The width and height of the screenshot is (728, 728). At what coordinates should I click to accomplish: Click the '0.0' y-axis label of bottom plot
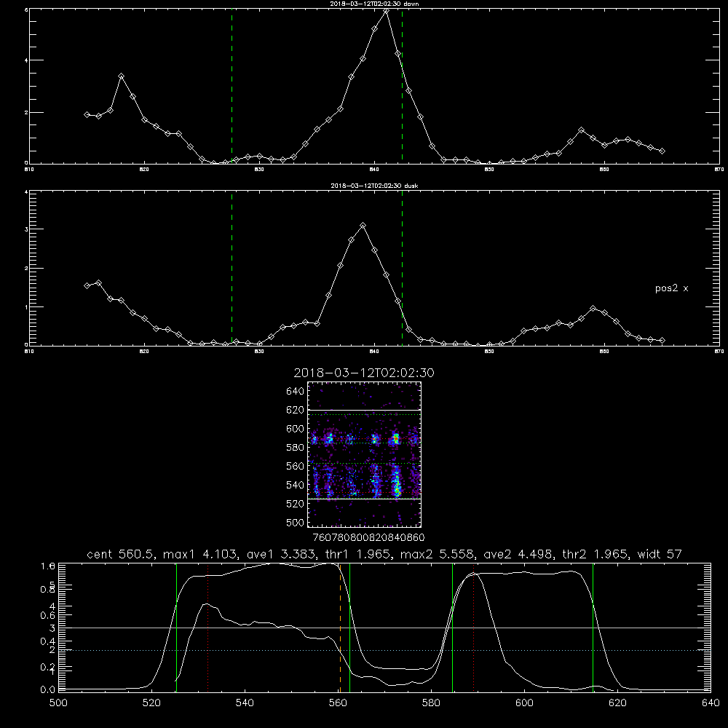pyautogui.click(x=48, y=689)
